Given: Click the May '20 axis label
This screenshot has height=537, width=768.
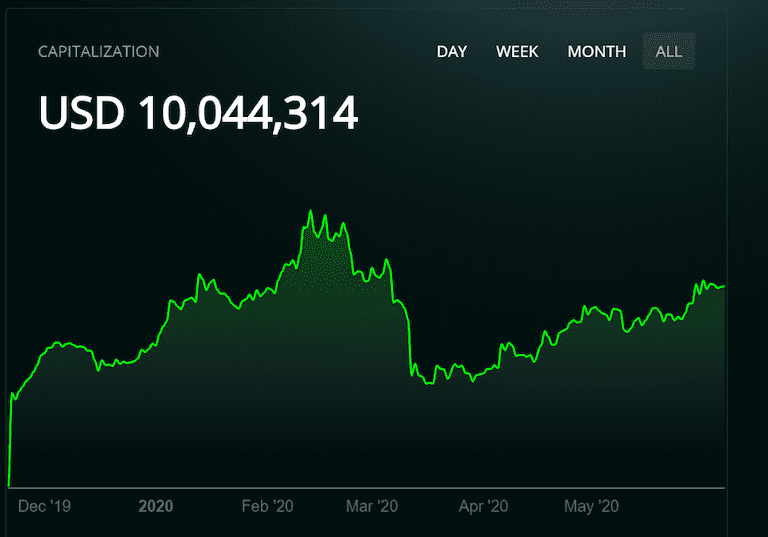Looking at the screenshot, I should [591, 506].
